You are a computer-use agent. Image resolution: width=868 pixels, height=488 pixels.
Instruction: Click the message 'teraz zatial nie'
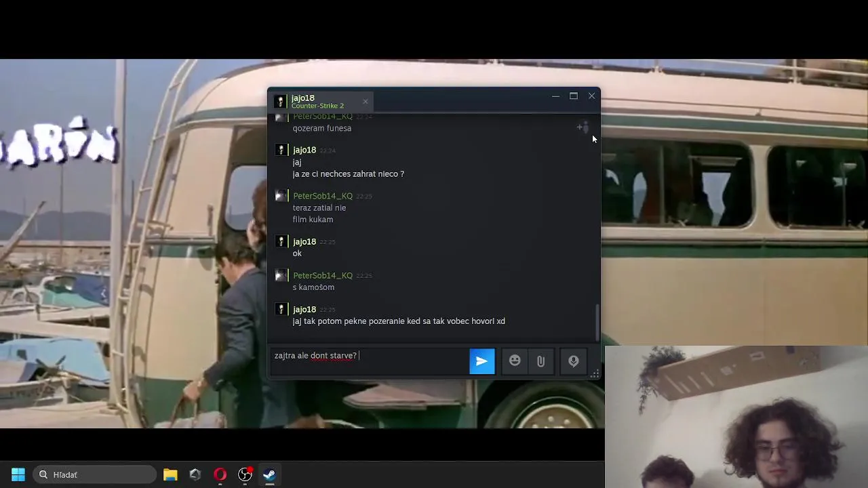pos(319,208)
